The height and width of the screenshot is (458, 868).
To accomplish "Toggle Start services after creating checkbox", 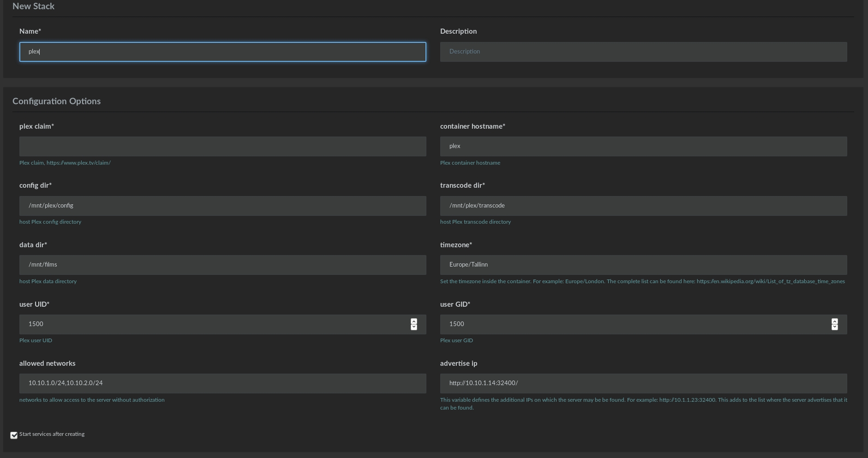I will click(14, 435).
